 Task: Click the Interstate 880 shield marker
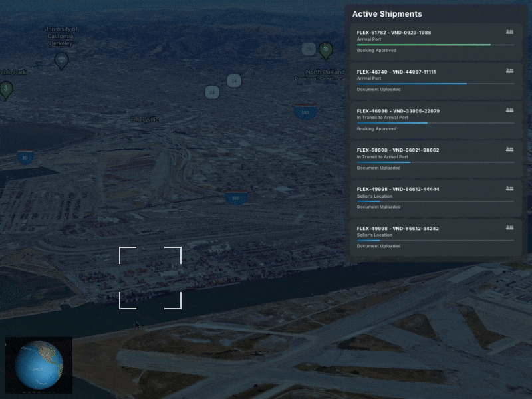236,198
